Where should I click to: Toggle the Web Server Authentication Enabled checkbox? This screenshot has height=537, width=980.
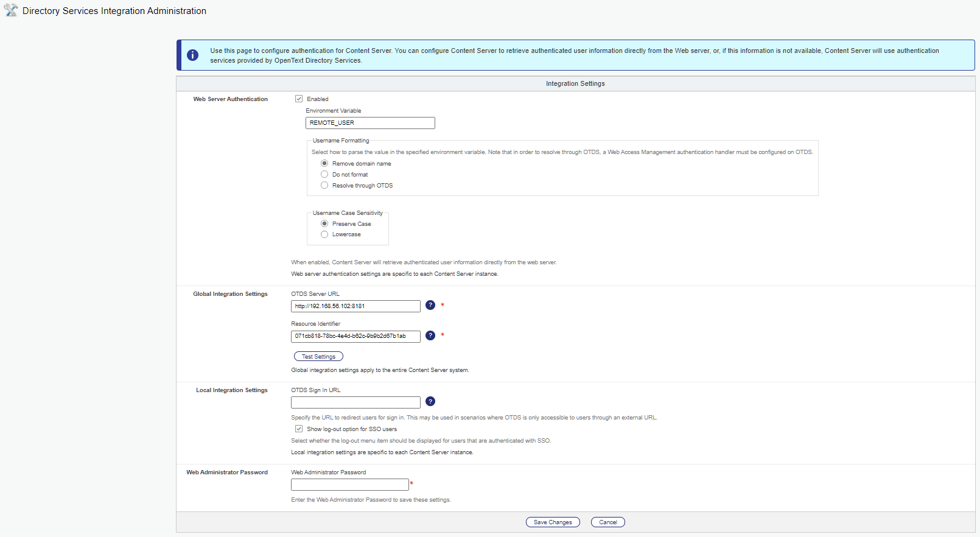tap(299, 99)
